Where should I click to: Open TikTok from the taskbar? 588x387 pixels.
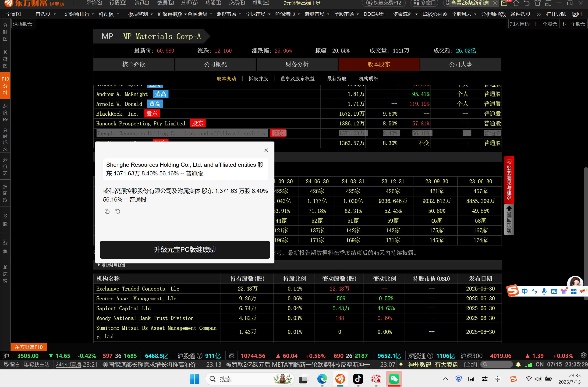pyautogui.click(x=358, y=379)
